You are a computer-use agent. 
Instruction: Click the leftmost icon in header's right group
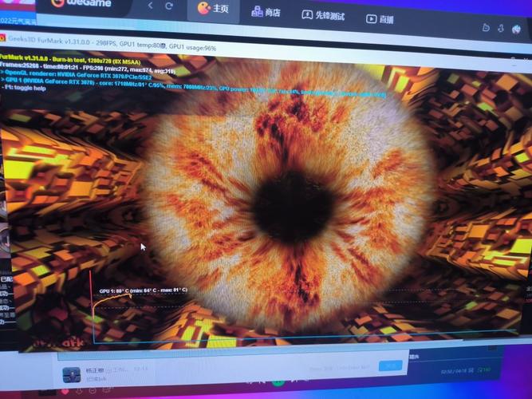point(486,28)
